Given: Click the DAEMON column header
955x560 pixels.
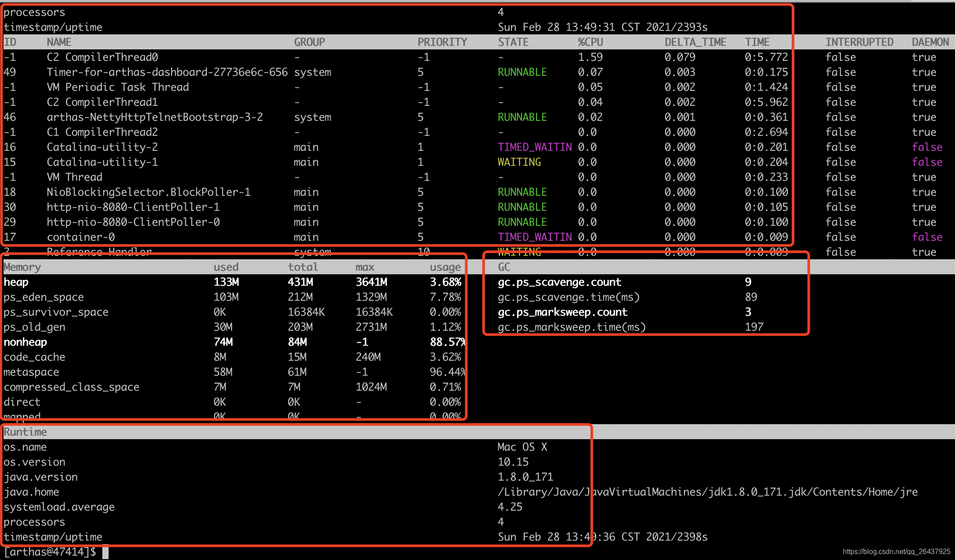Looking at the screenshot, I should [x=930, y=42].
